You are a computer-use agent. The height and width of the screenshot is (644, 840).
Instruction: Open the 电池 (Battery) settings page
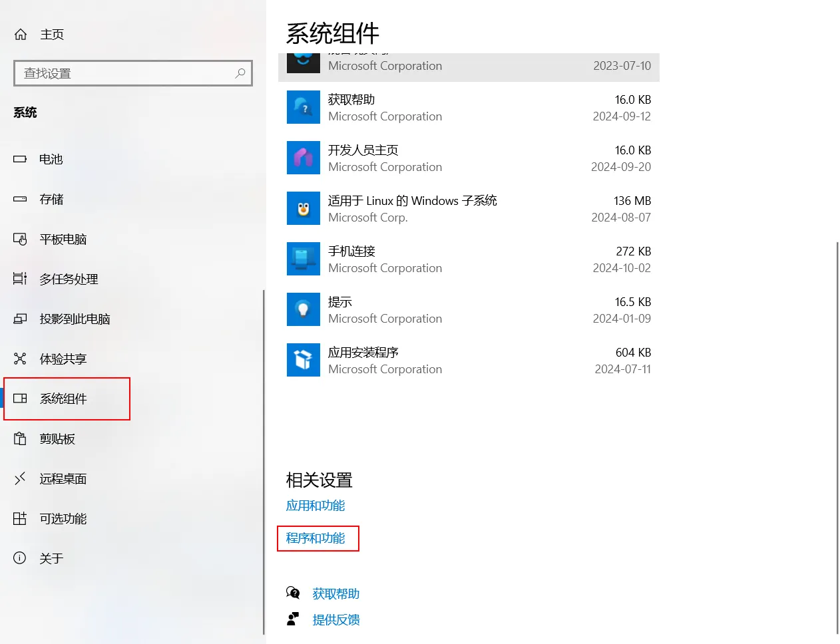(x=51, y=160)
